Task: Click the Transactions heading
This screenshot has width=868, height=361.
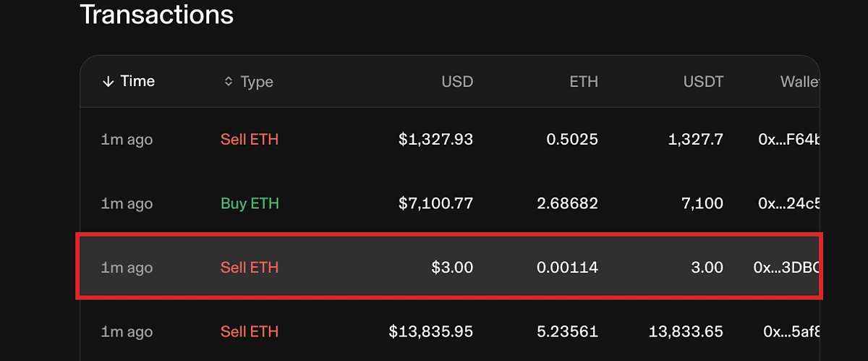Action: click(156, 14)
